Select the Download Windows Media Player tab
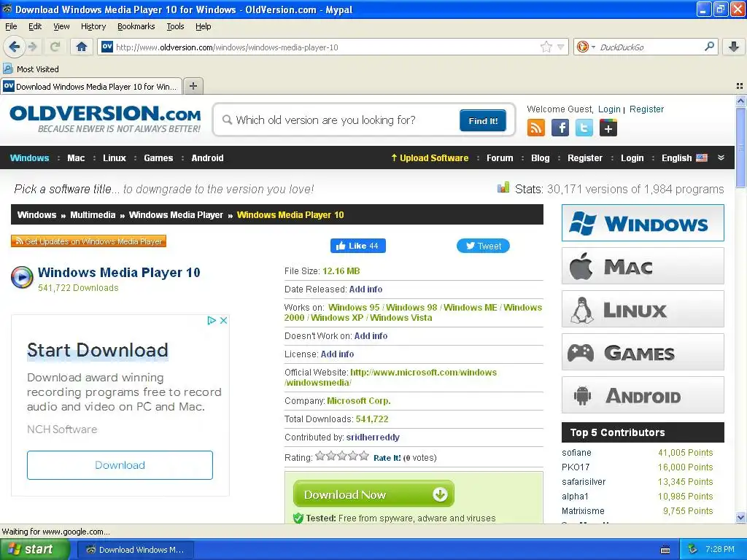This screenshot has width=747, height=560. (91, 86)
